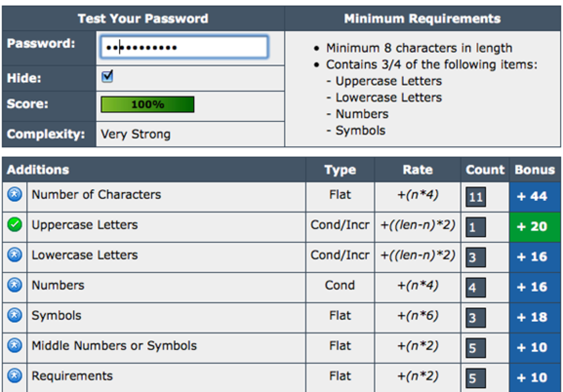Screen dimensions: 563x392
Task: Click into the Password input field
Action: click(184, 47)
